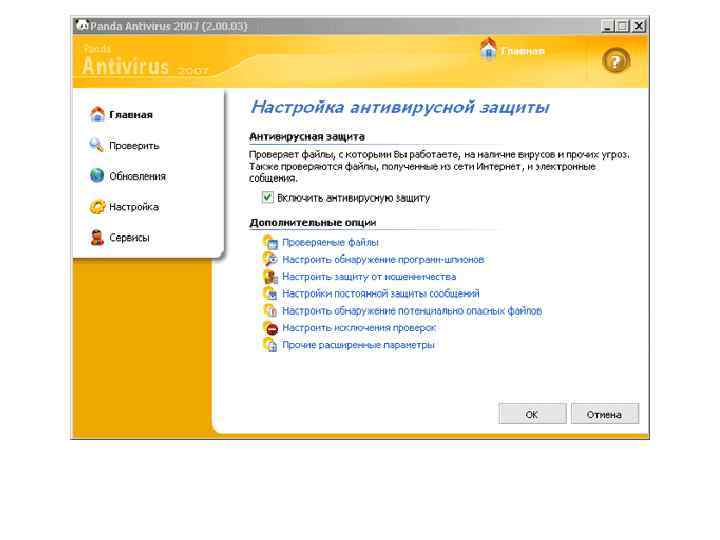Screen dimensions: 720x540
Task: Click the house icon beside Главная in sidebar
Action: [x=97, y=114]
